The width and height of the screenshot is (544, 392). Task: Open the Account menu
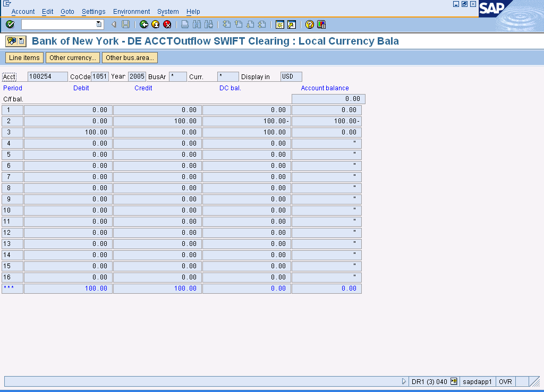click(23, 12)
